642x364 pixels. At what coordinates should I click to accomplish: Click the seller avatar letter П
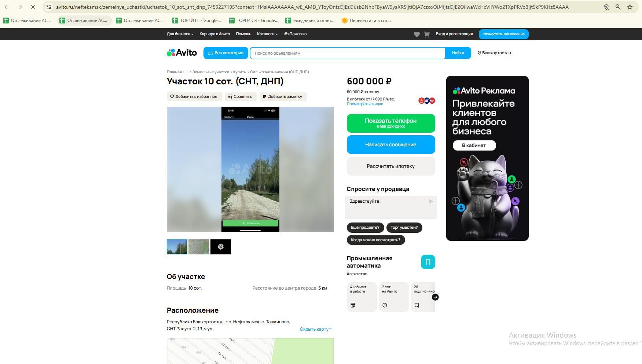[428, 262]
